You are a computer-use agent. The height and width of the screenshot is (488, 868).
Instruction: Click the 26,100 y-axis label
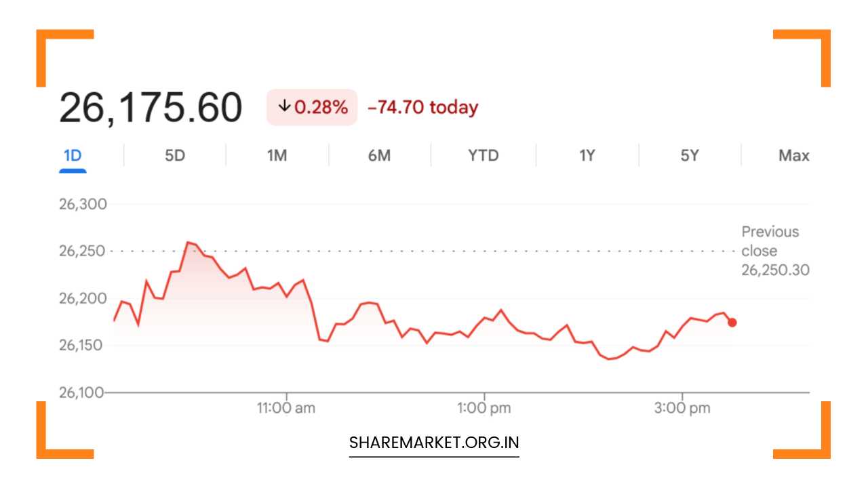click(x=83, y=392)
